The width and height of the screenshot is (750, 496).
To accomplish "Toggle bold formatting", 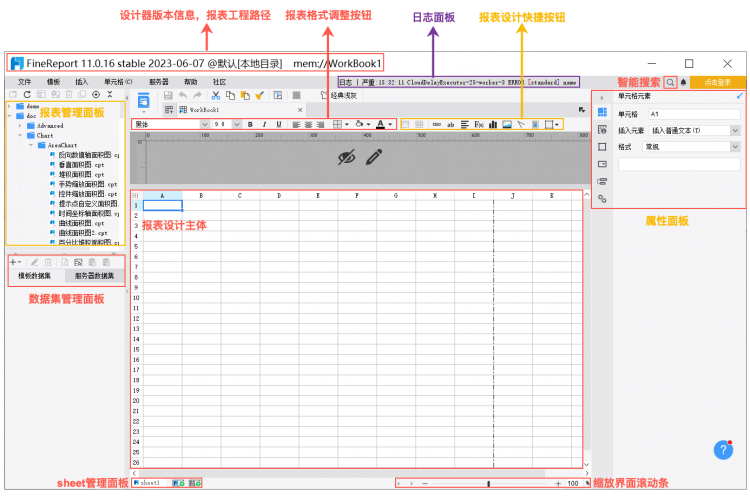I will pyautogui.click(x=250, y=124).
